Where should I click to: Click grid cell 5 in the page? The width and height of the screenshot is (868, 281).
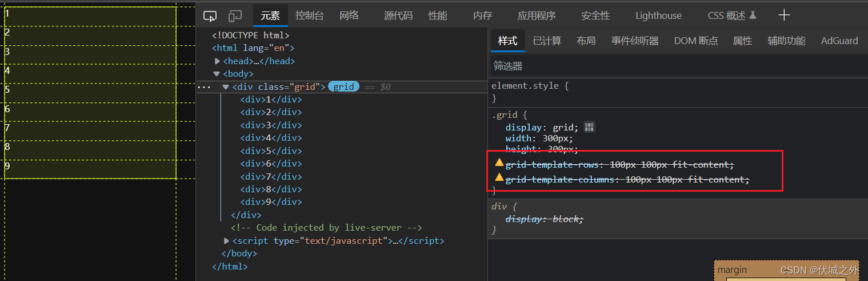(90, 93)
